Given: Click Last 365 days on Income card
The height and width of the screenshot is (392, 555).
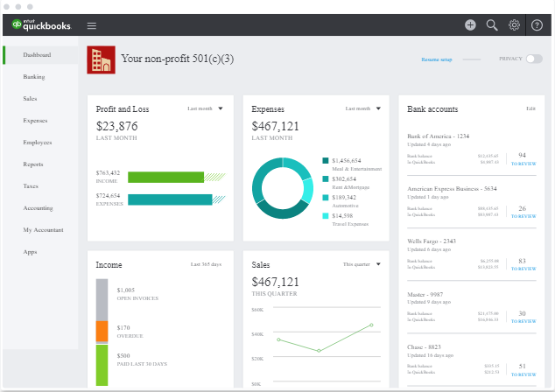Looking at the screenshot, I should 206,264.
